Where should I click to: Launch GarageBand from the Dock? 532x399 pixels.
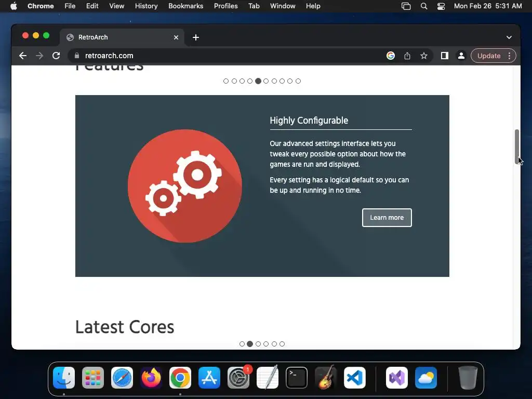point(326,378)
